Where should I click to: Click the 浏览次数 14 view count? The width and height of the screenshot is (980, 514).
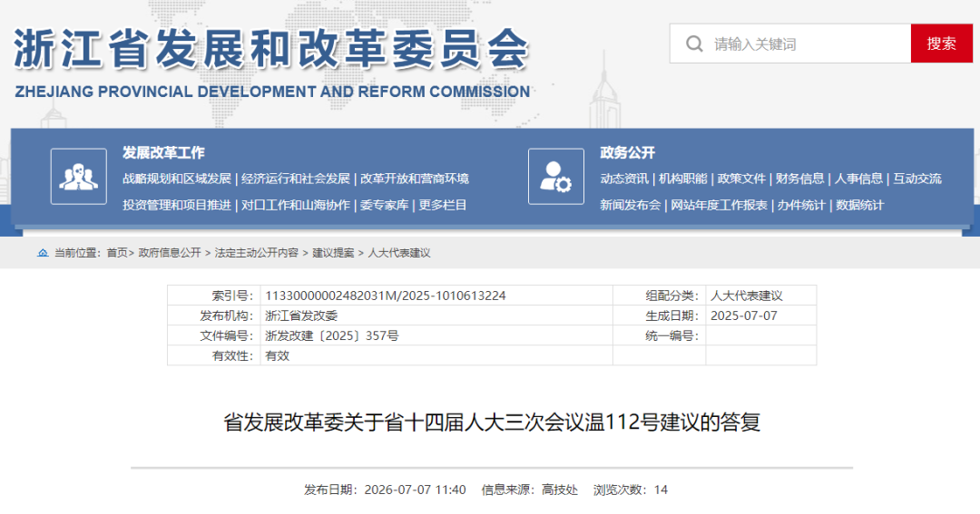click(631, 490)
